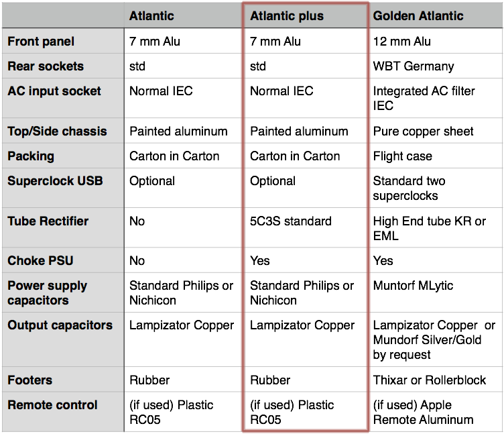504x434 pixels.
Task: Select the AC input socket row label
Action: tap(54, 91)
